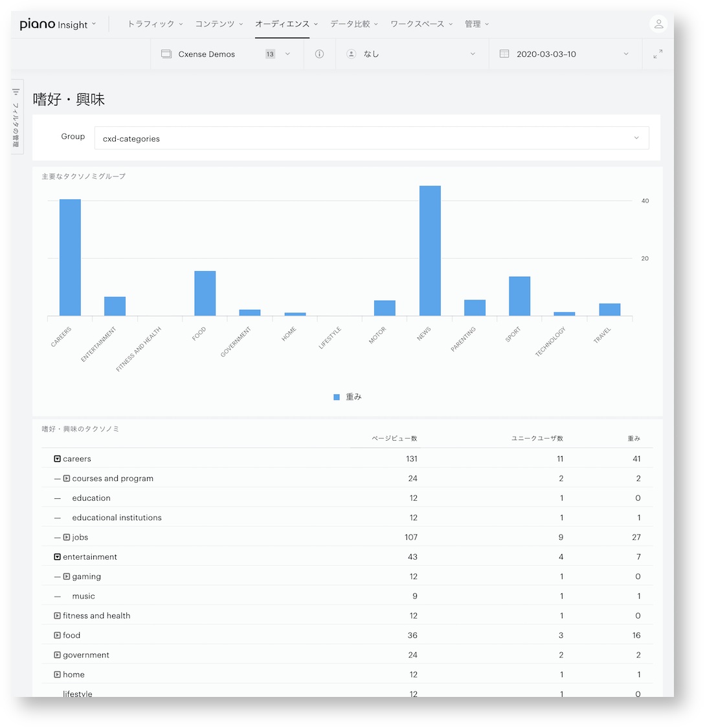
Task: Collapse the entertainment tree row
Action: 58,557
